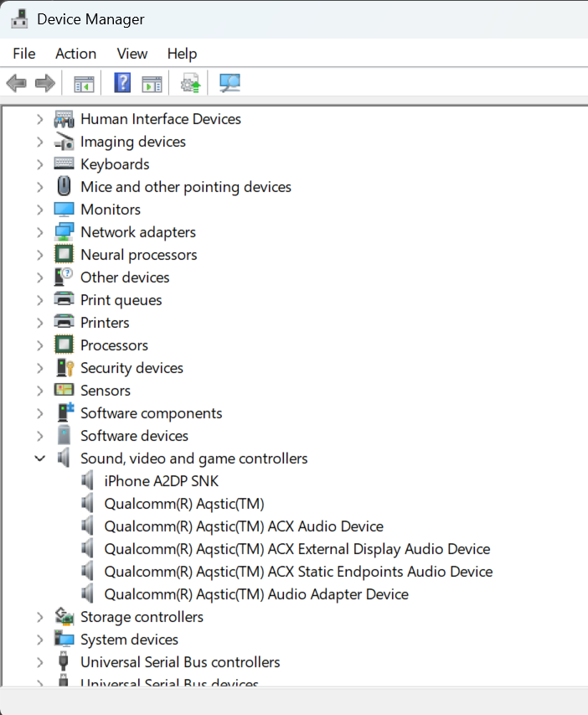Click the Forward navigation arrow icon
This screenshot has width=588, height=715.
[44, 83]
